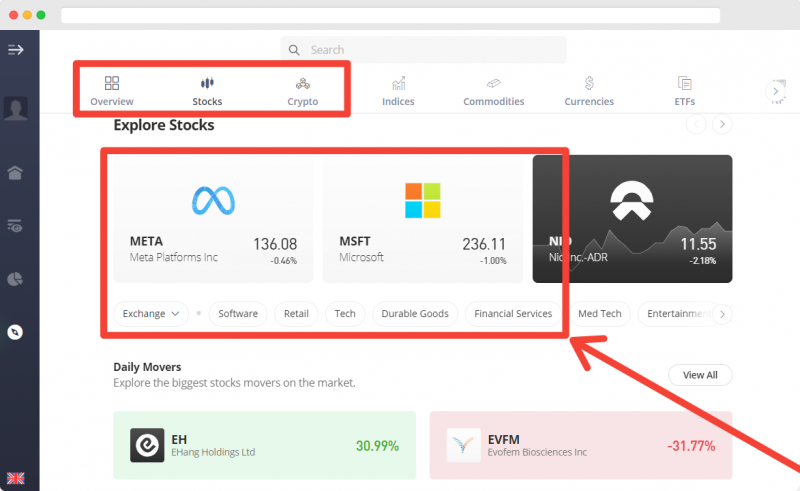The image size is (800, 491).
Task: Switch to the Stocks tab
Action: (207, 91)
